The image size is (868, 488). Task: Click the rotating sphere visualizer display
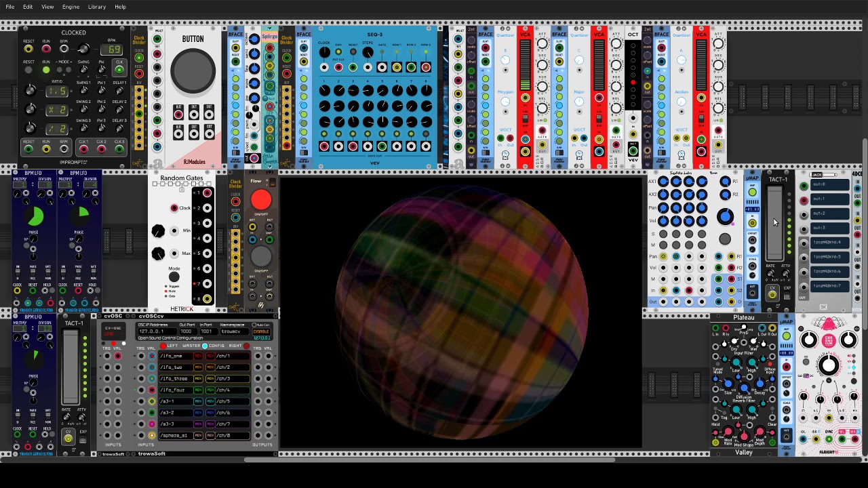click(460, 312)
